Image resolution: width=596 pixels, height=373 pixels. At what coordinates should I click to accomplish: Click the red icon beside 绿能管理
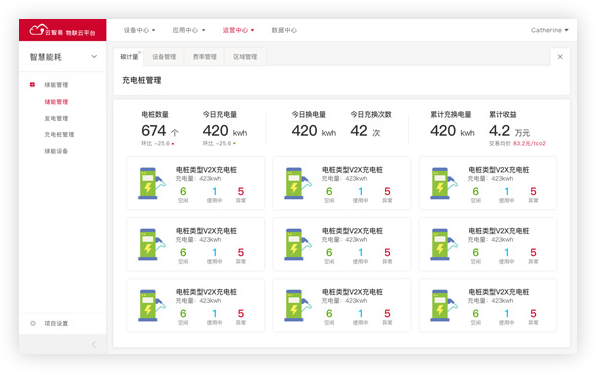[x=32, y=84]
